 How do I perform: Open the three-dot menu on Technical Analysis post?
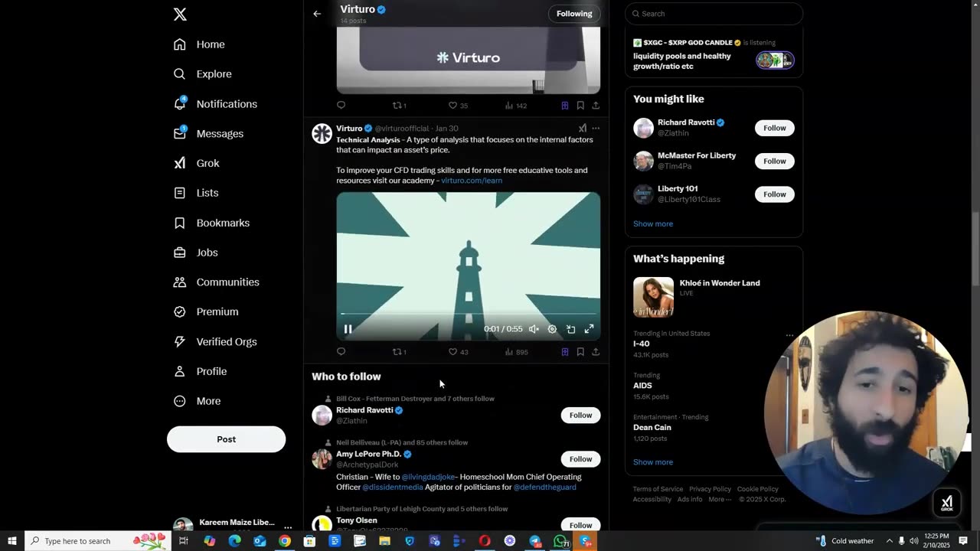click(596, 129)
